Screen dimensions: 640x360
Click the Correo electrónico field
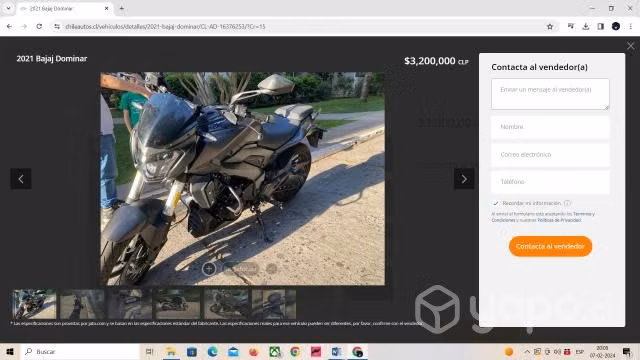[550, 155]
